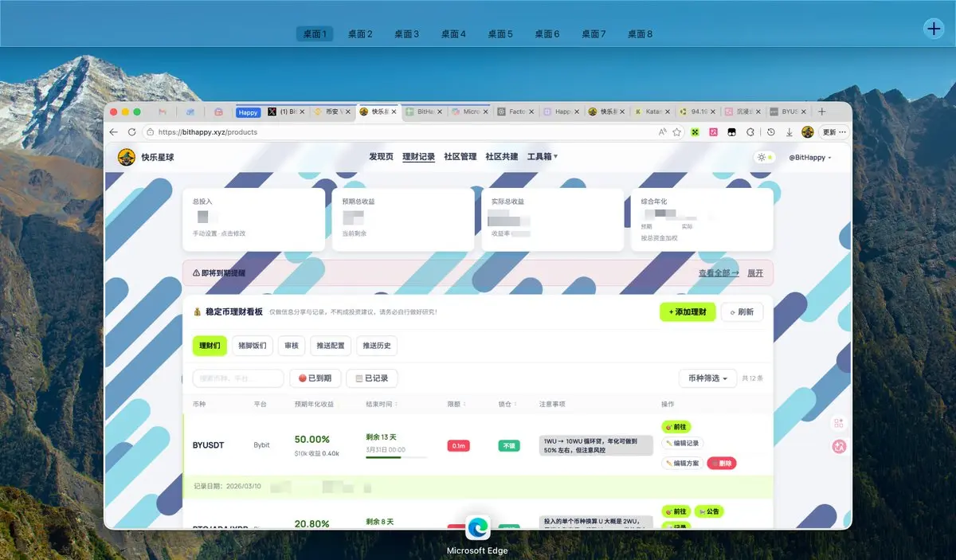The width and height of the screenshot is (956, 560).
Task: Click the 公告 button in second row
Action: (709, 511)
